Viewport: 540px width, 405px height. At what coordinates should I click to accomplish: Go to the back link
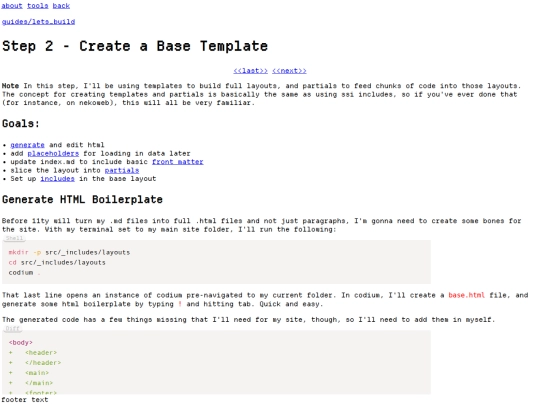61,6
